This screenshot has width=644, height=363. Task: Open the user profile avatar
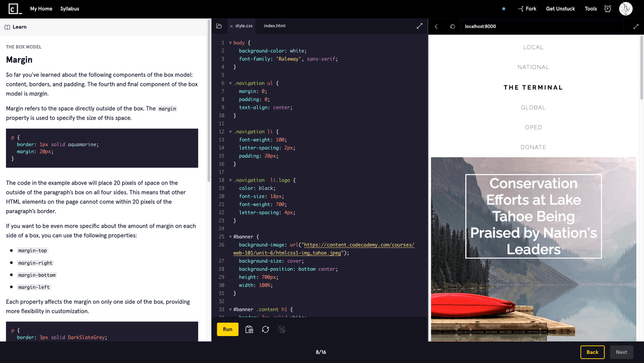(x=626, y=9)
